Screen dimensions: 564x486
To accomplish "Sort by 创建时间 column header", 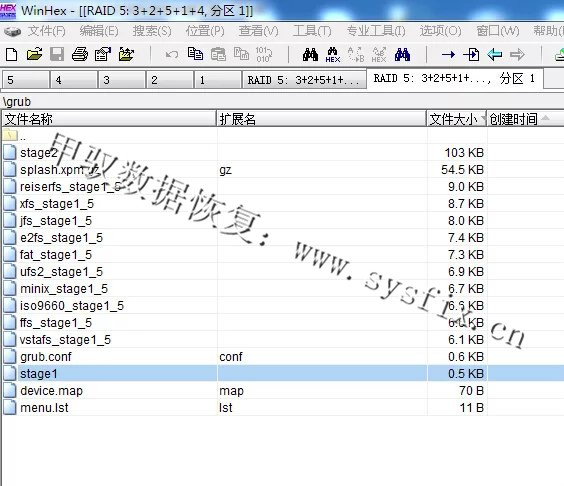I will pyautogui.click(x=525, y=119).
